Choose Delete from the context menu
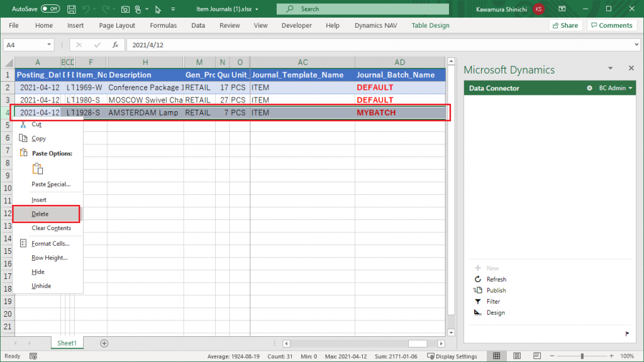The height and width of the screenshot is (362, 644). [47, 214]
